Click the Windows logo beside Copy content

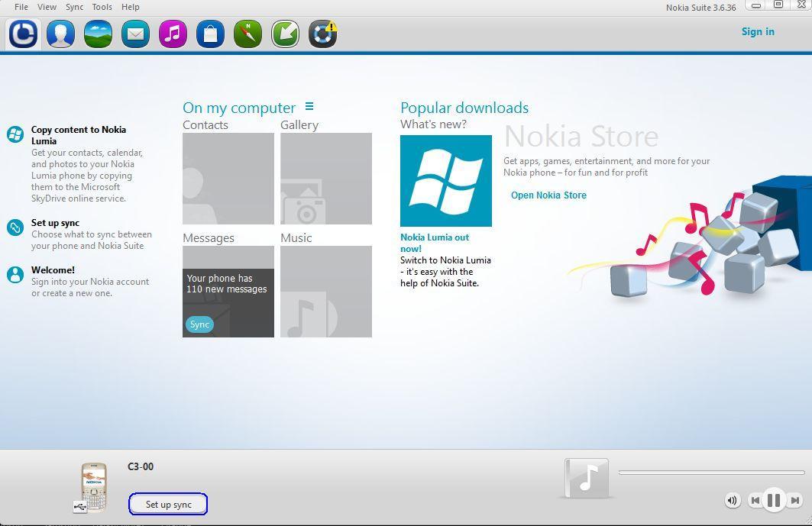click(15, 134)
